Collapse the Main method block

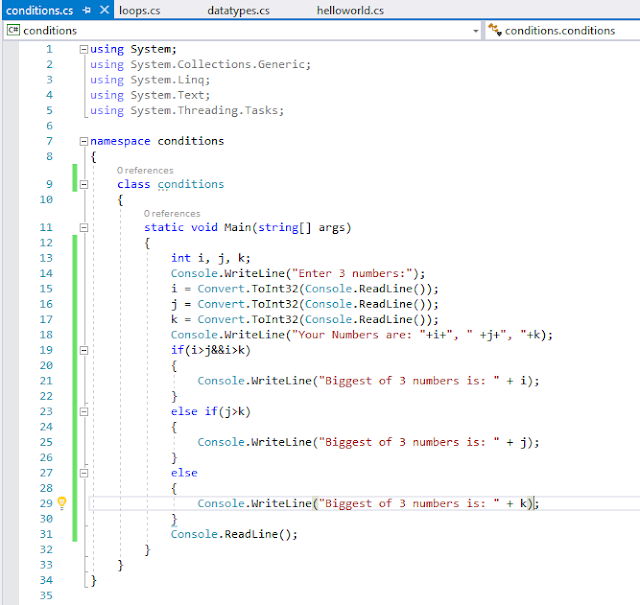click(x=84, y=227)
